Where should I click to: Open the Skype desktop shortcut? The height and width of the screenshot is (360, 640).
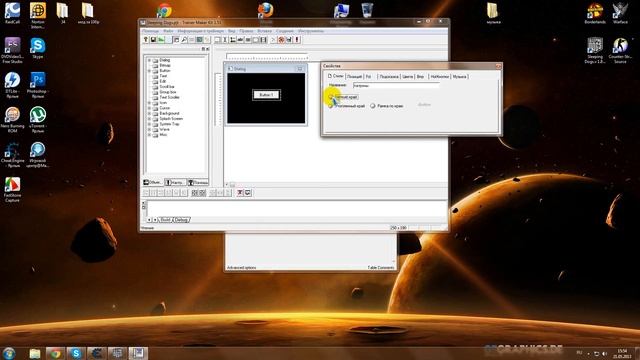[38, 48]
